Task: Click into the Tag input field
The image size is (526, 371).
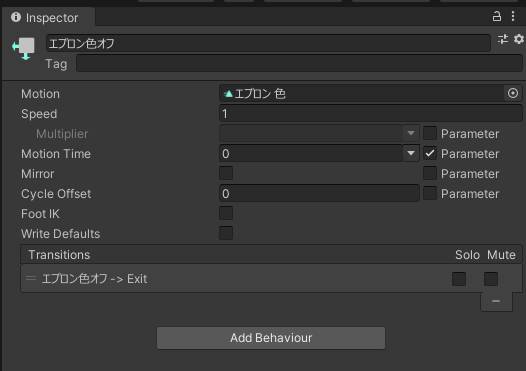Action: (299, 63)
